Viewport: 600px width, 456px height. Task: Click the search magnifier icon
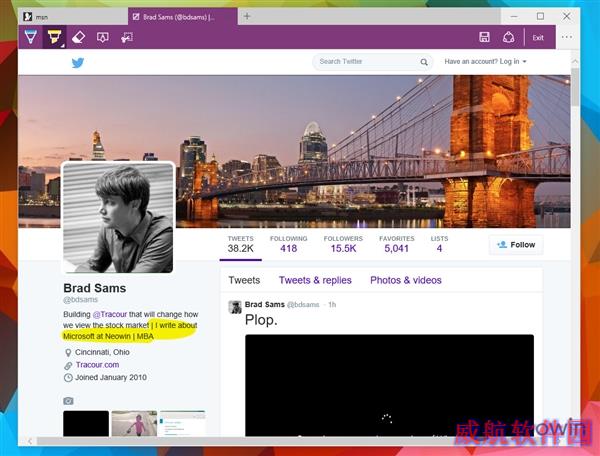pos(424,62)
